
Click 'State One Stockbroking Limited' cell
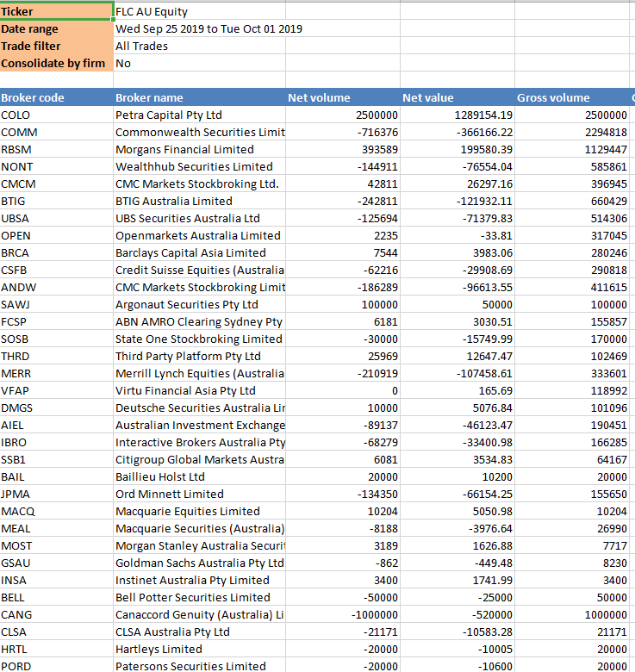[x=200, y=339]
